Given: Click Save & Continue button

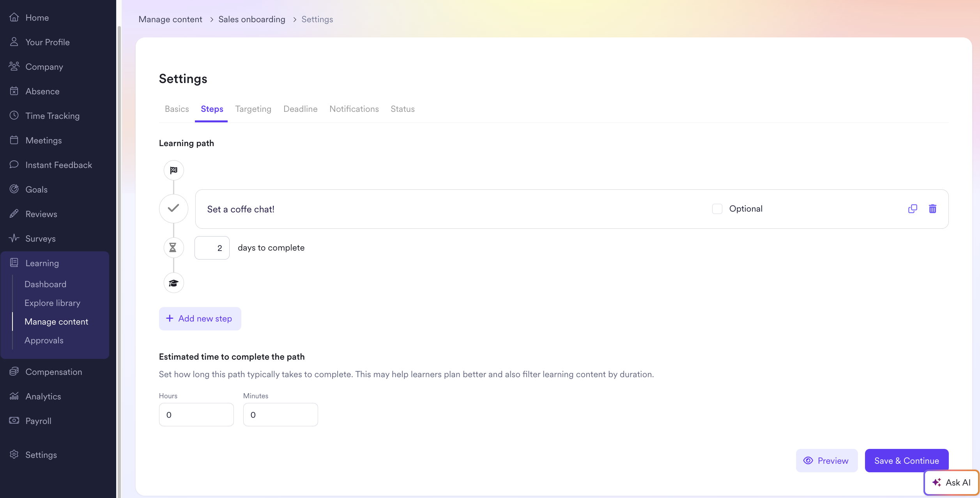Looking at the screenshot, I should [906, 461].
